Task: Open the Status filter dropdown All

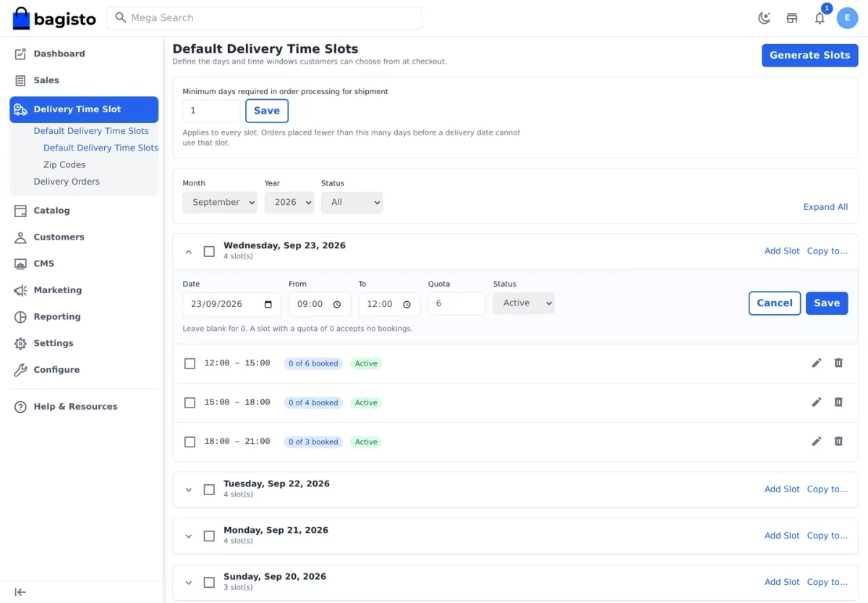Action: coord(352,202)
